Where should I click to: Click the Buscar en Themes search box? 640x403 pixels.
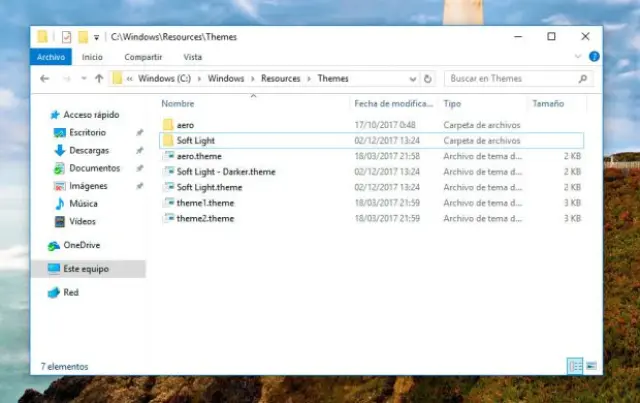coord(510,78)
